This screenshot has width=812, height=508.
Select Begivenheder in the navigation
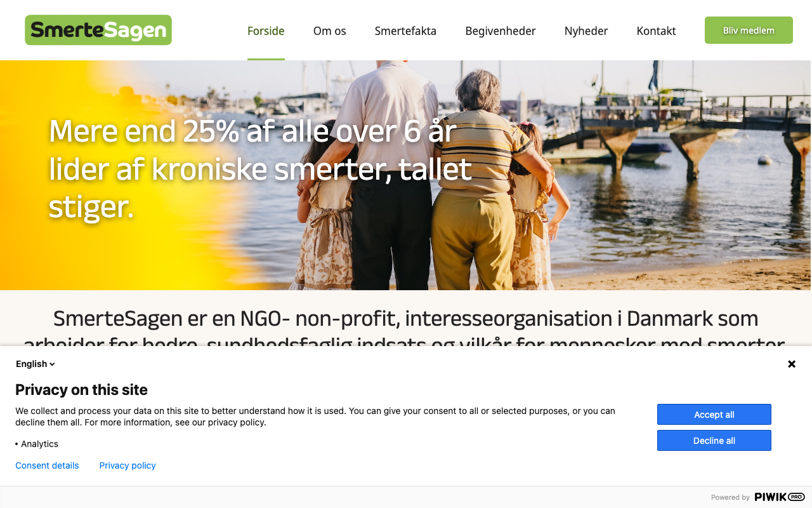click(x=501, y=30)
